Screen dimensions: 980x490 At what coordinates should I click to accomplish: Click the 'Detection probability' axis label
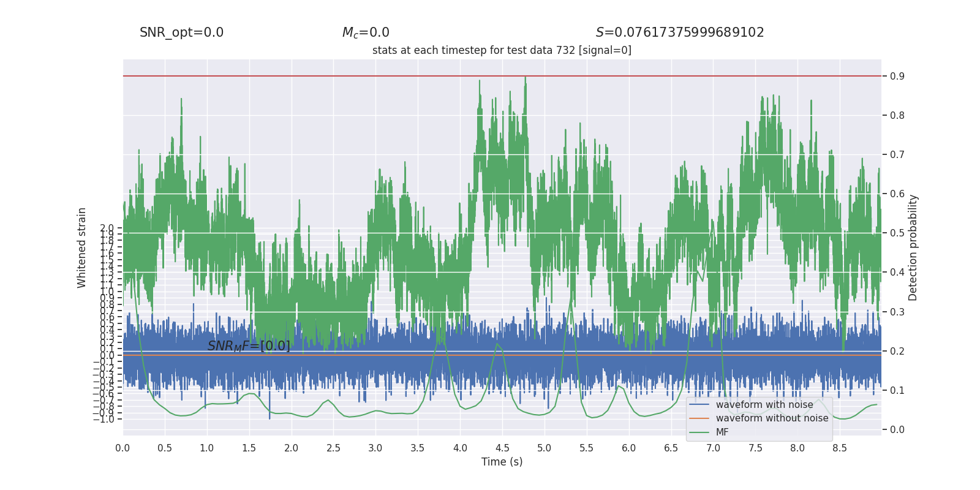[913, 247]
